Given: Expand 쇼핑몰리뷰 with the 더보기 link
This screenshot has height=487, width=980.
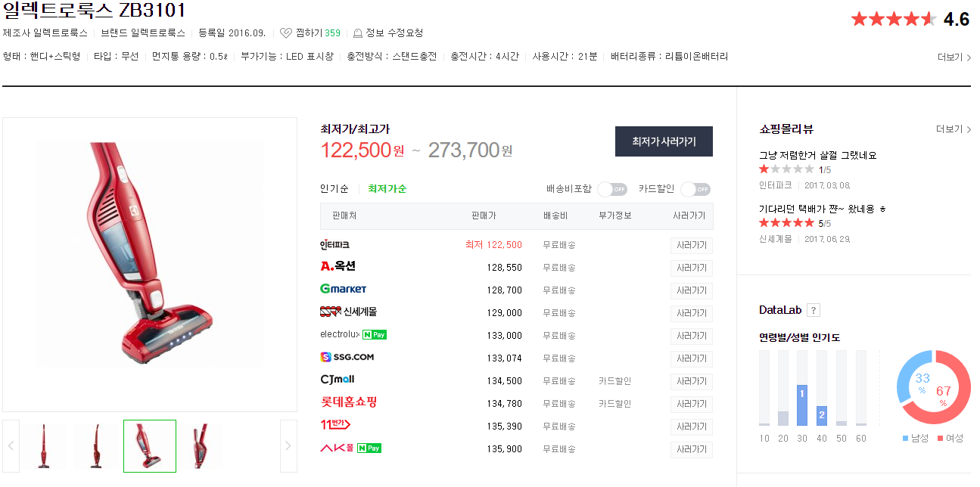Looking at the screenshot, I should [x=953, y=129].
